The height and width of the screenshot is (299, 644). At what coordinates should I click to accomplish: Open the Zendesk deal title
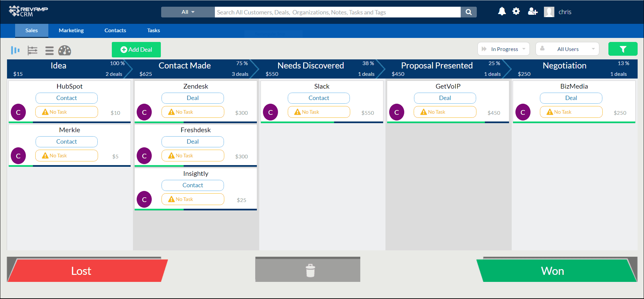pyautogui.click(x=196, y=86)
